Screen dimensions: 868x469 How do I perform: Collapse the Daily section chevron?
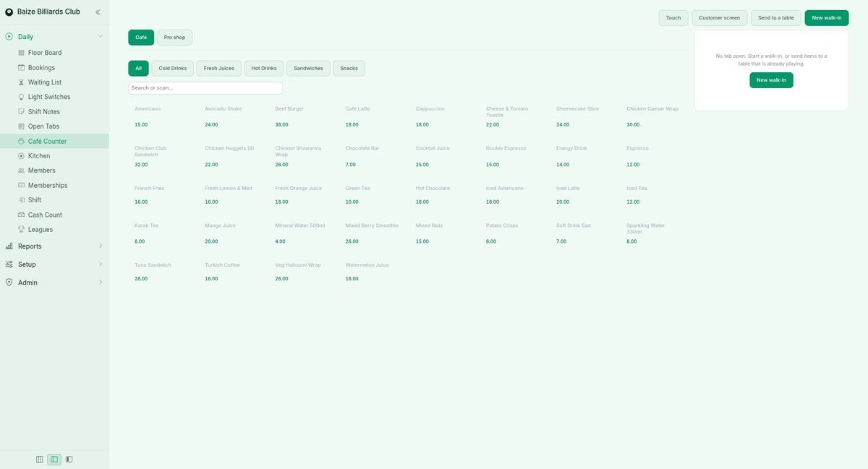click(101, 36)
